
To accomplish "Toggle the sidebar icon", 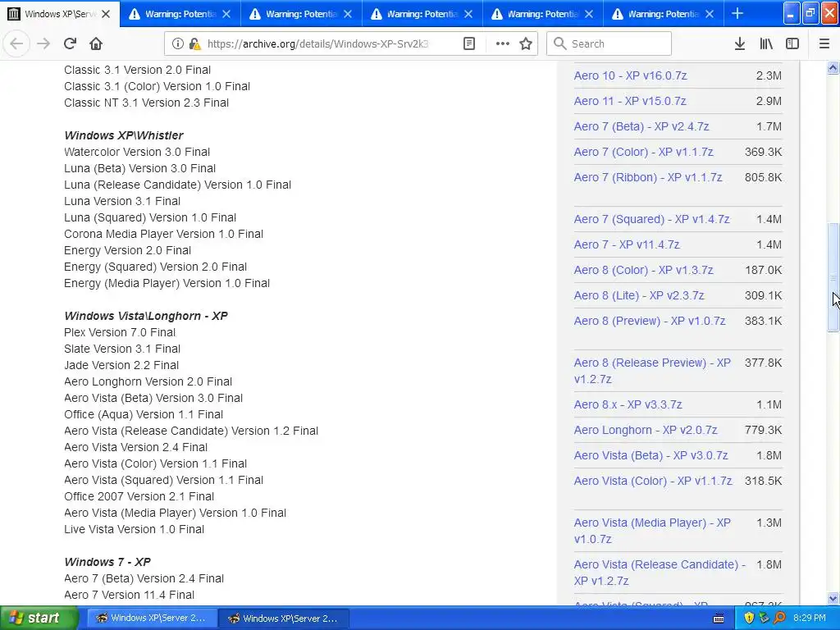I will click(x=792, y=44).
